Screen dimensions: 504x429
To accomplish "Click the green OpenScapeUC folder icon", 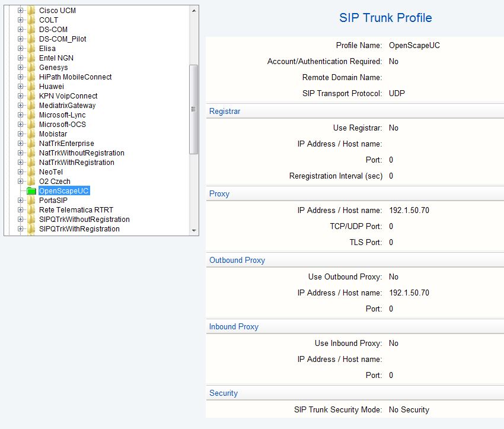I will [31, 191].
